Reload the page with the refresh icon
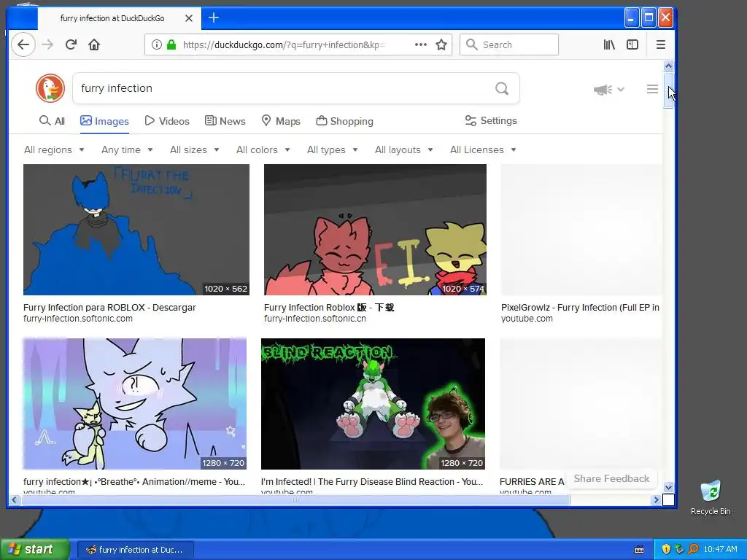The height and width of the screenshot is (560, 747). click(x=71, y=44)
